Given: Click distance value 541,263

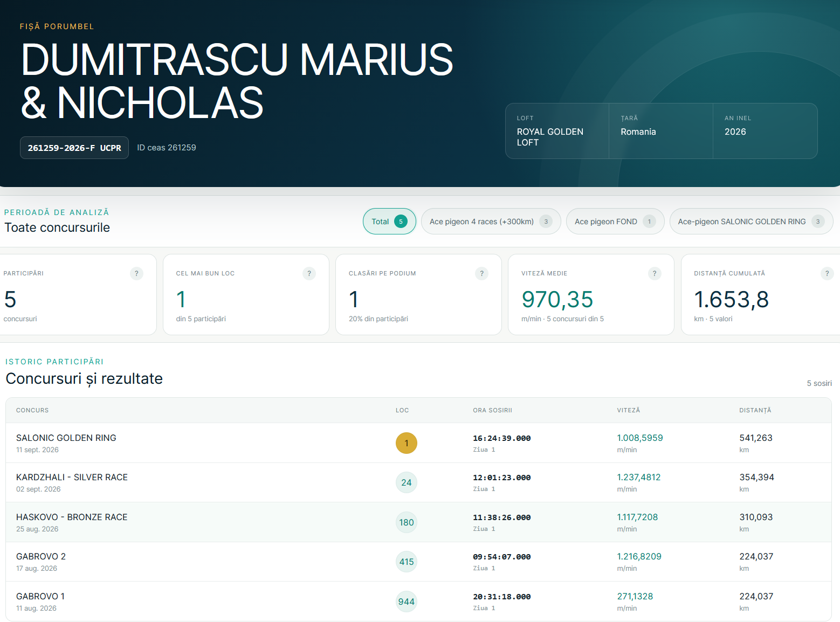Looking at the screenshot, I should tap(756, 438).
